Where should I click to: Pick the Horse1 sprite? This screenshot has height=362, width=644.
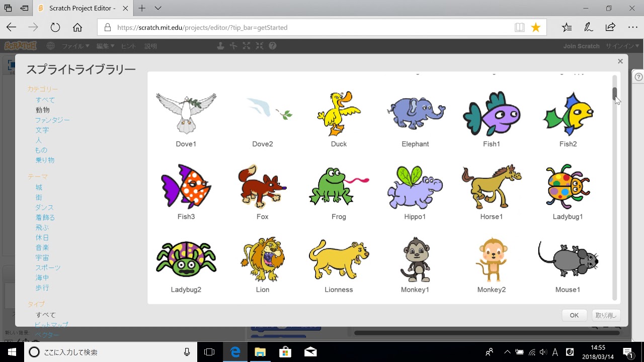tap(492, 187)
